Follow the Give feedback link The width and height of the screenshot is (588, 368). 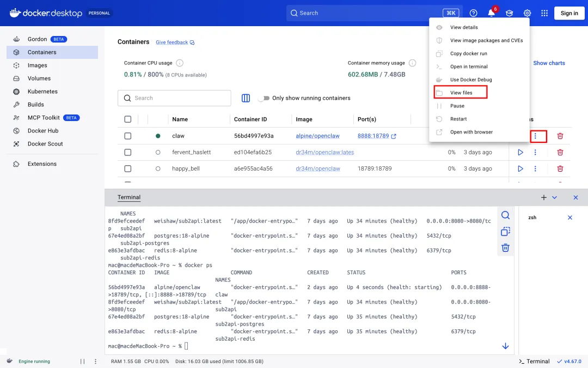coord(175,43)
